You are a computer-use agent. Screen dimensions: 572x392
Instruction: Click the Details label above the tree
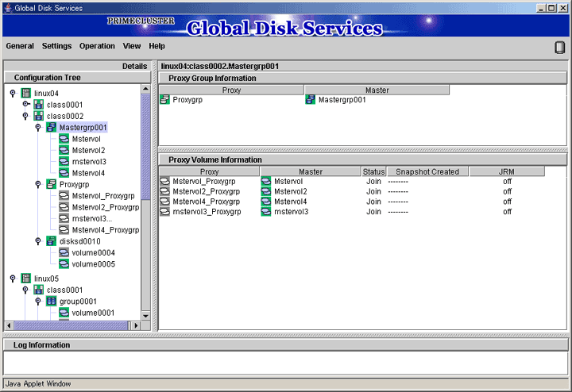134,66
